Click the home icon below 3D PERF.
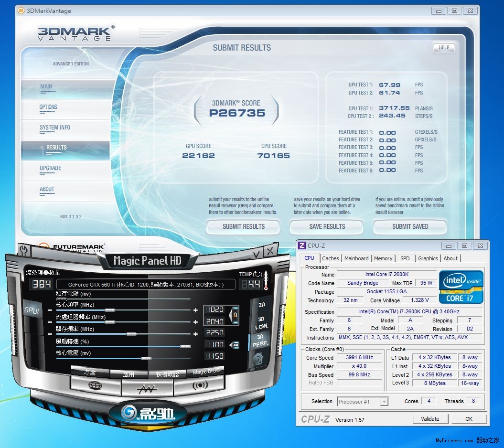The width and height of the screenshot is (504, 448). [x=257, y=358]
